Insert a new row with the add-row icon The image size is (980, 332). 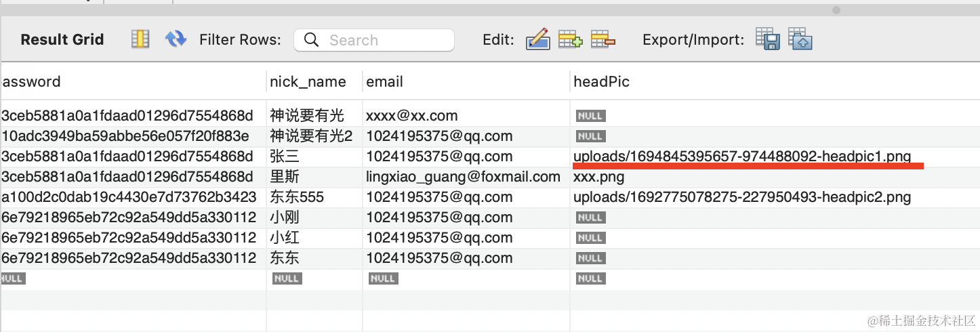(x=570, y=39)
